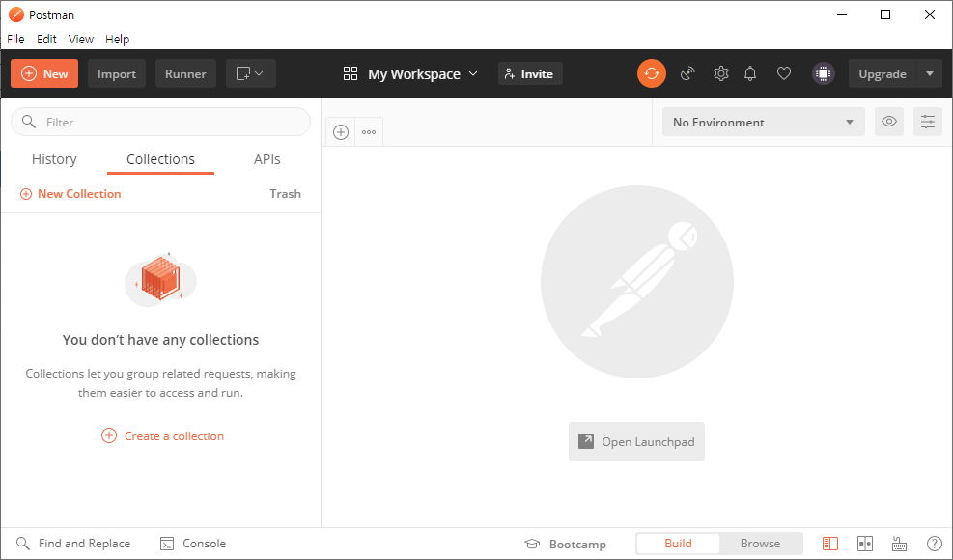Open manage environments sliders icon
The image size is (953, 560).
(928, 122)
